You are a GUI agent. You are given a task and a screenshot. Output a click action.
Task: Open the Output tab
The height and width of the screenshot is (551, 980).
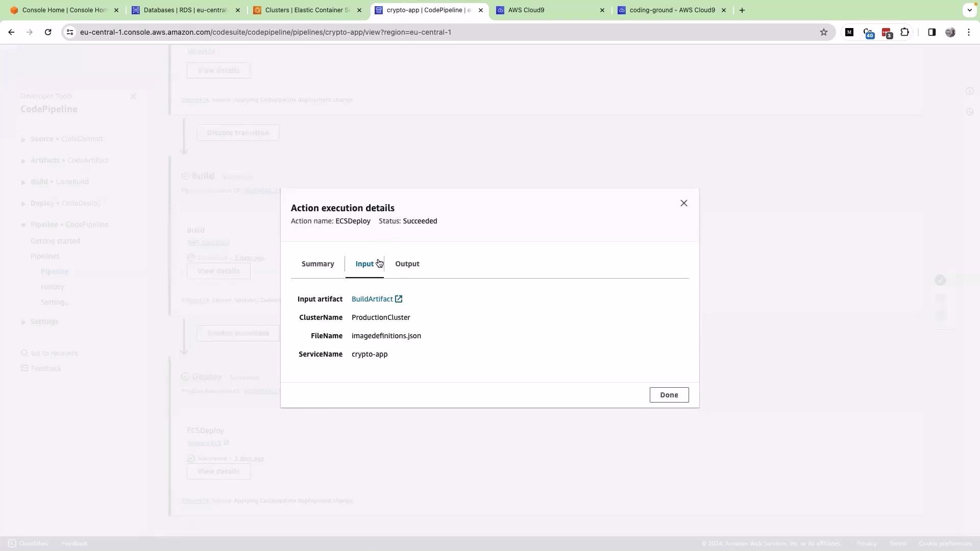coord(407,264)
